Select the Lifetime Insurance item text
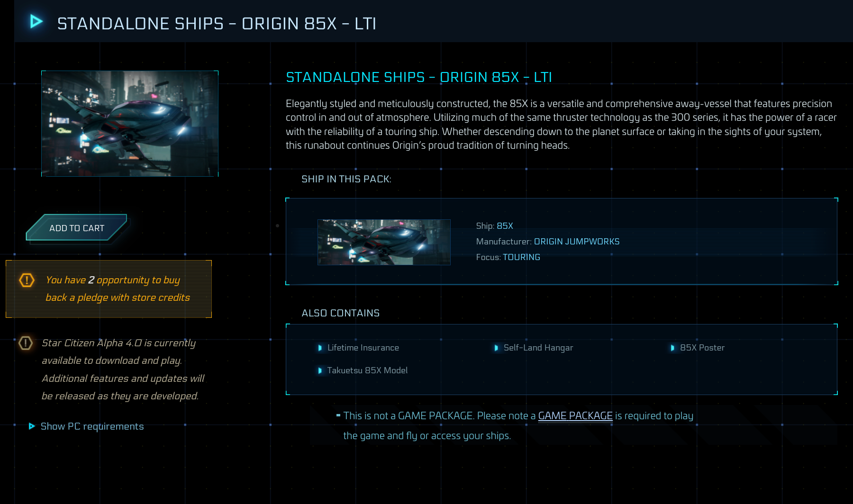The width and height of the screenshot is (853, 504). coord(363,348)
